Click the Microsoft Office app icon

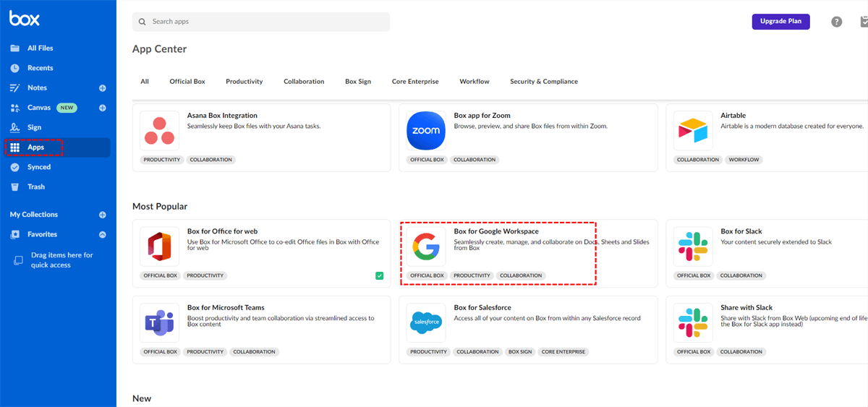click(159, 247)
